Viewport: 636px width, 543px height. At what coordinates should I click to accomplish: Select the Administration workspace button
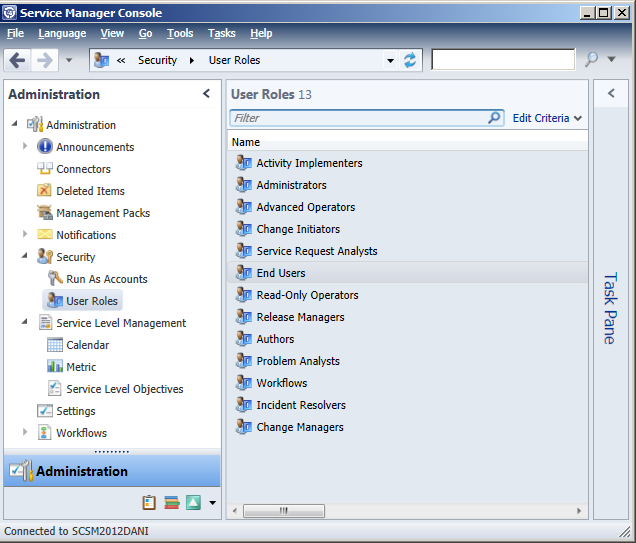pyautogui.click(x=112, y=471)
